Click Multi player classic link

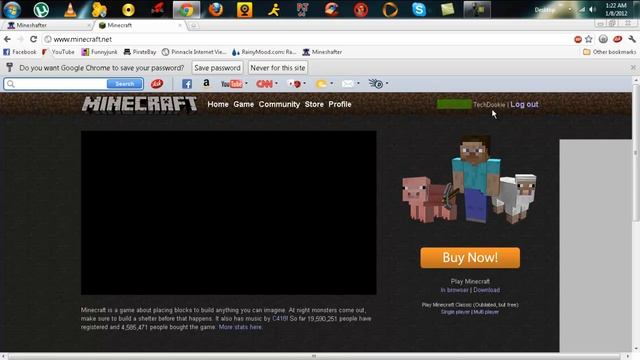[x=486, y=312]
